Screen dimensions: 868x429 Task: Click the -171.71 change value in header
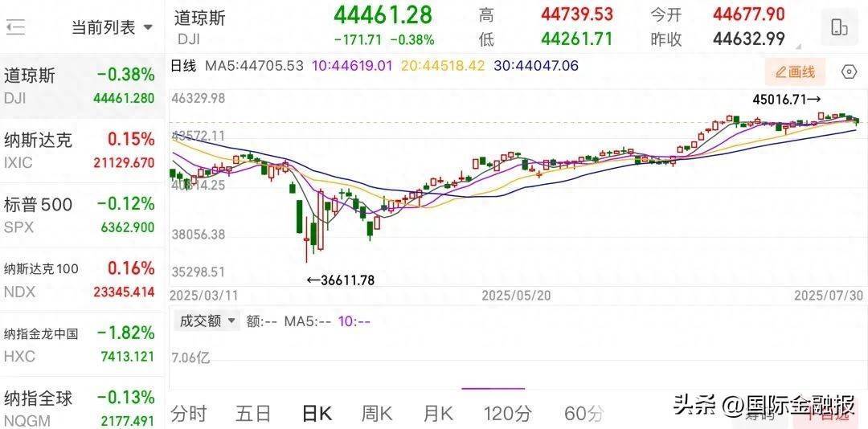358,40
